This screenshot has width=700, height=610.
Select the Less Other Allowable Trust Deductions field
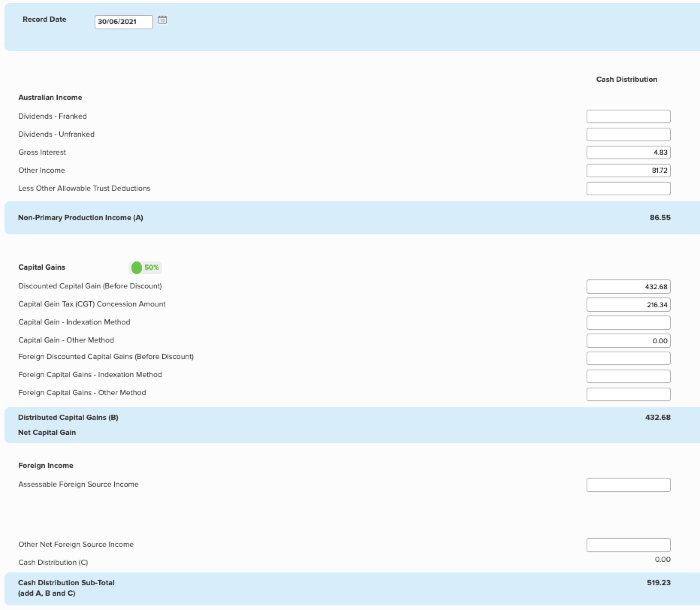click(x=628, y=189)
